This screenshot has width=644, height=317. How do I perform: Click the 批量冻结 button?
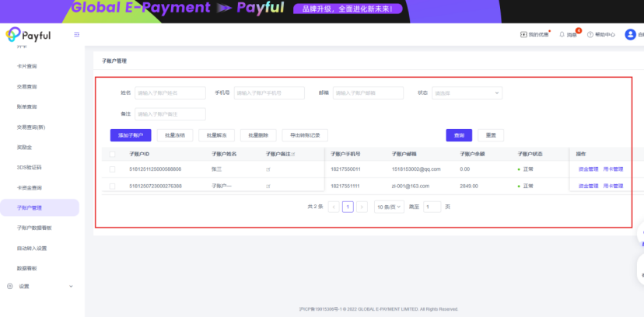coord(175,135)
